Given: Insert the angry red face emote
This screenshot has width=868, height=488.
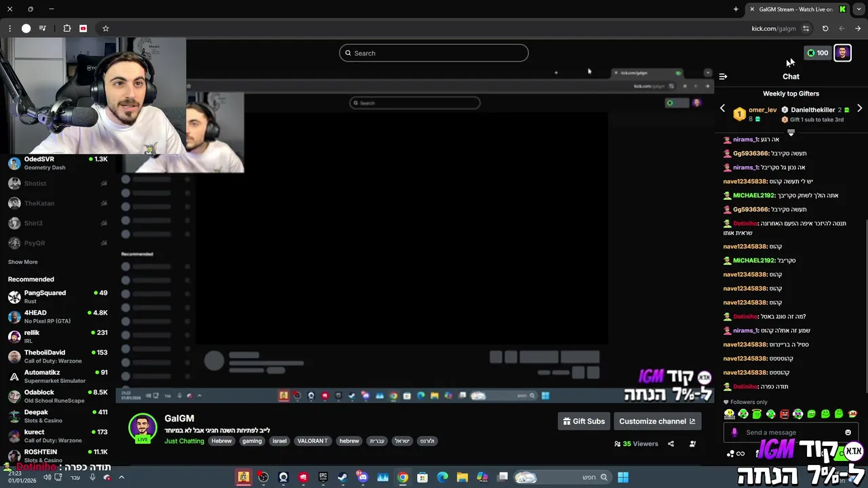Looking at the screenshot, I should [785, 414].
